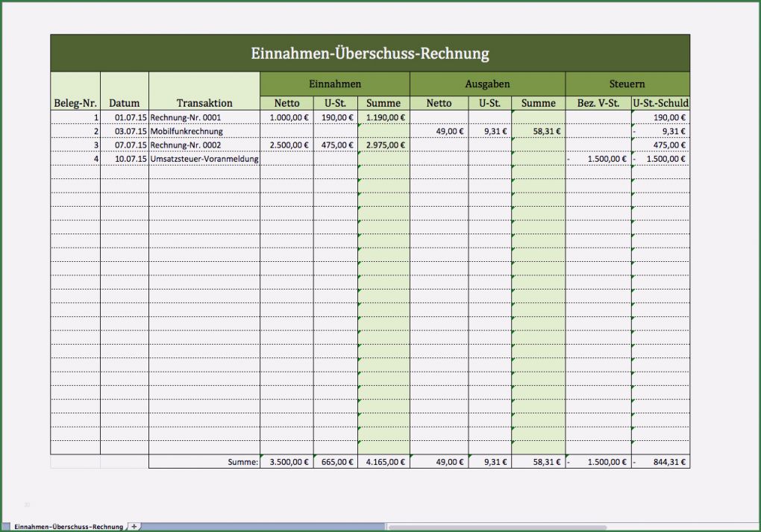Select the Netto header under Einnahmen
The width and height of the screenshot is (761, 532).
(x=286, y=102)
